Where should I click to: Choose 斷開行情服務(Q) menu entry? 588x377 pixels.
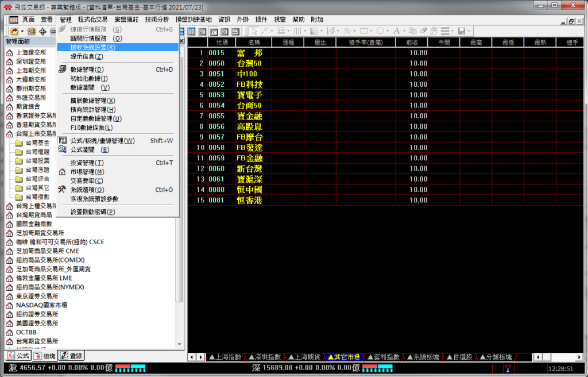[x=118, y=39]
